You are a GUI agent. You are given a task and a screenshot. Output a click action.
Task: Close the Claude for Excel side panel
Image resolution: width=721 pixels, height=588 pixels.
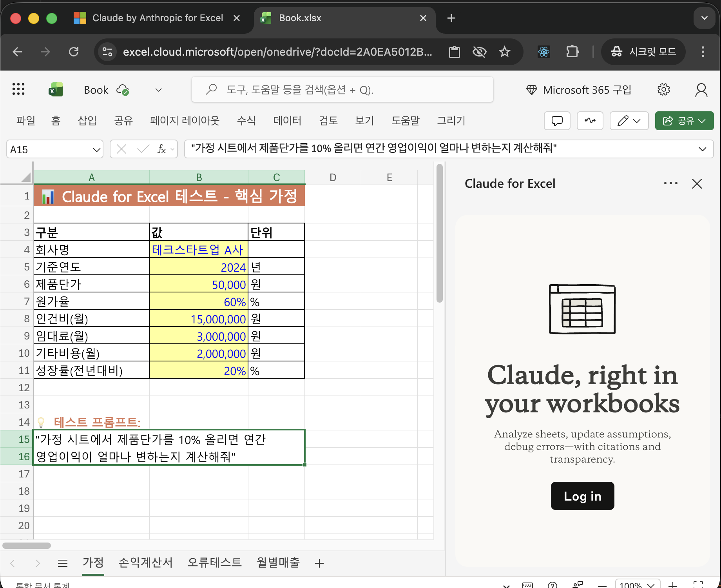tap(697, 183)
